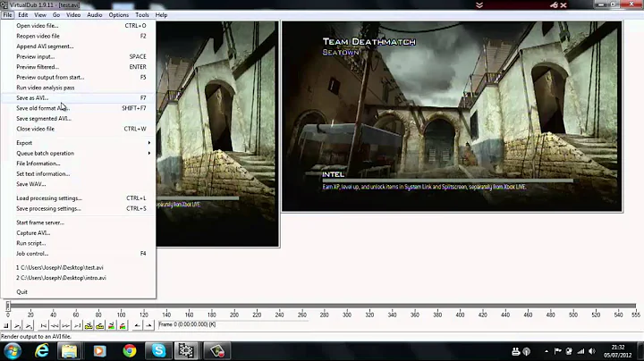Go to the next keyframe icon

click(100, 326)
